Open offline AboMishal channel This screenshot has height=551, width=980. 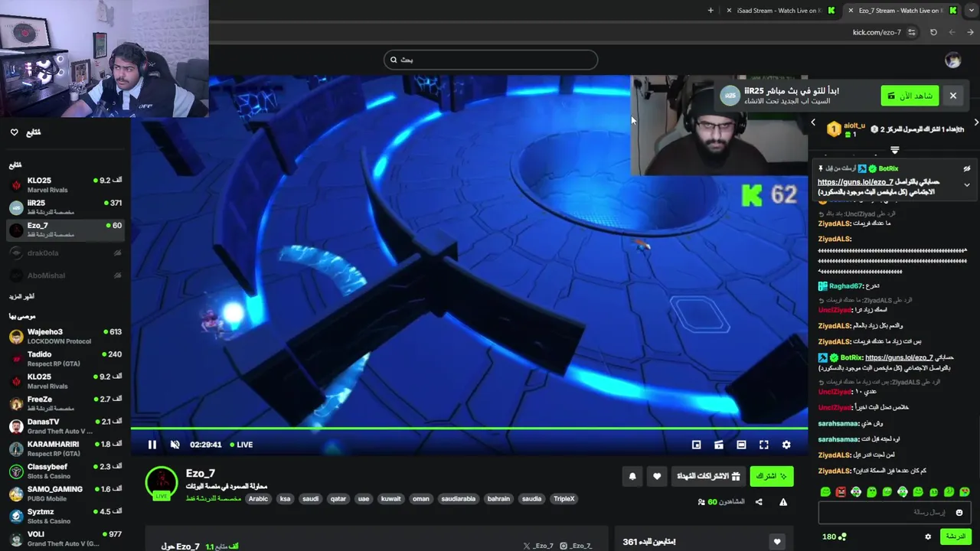tap(65, 275)
